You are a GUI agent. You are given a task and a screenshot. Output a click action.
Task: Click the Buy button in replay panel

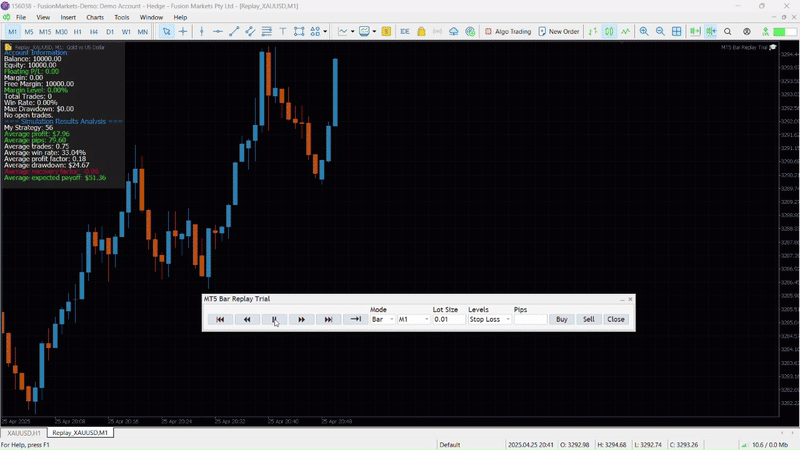[562, 319]
